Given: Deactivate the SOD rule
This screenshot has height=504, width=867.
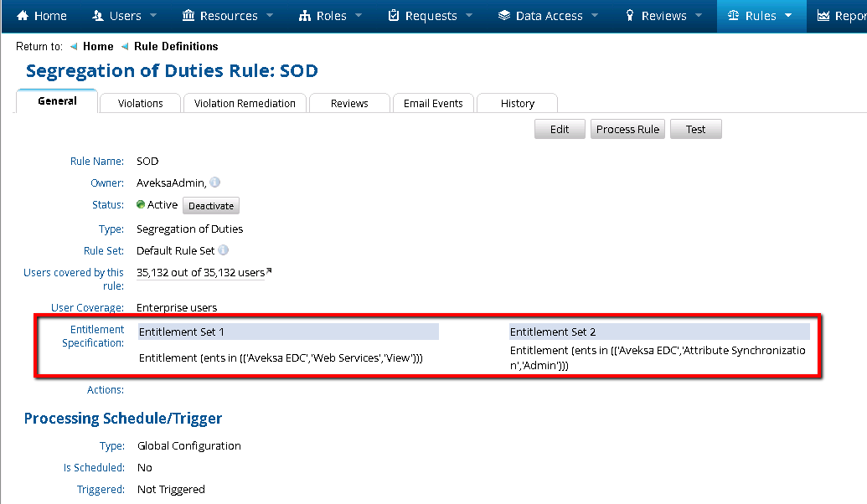Looking at the screenshot, I should pos(211,206).
